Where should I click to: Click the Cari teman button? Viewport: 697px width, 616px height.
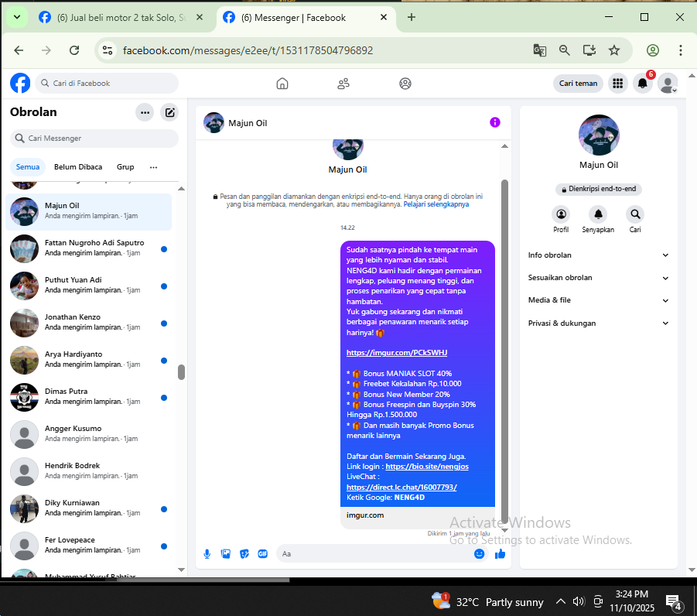coord(578,83)
